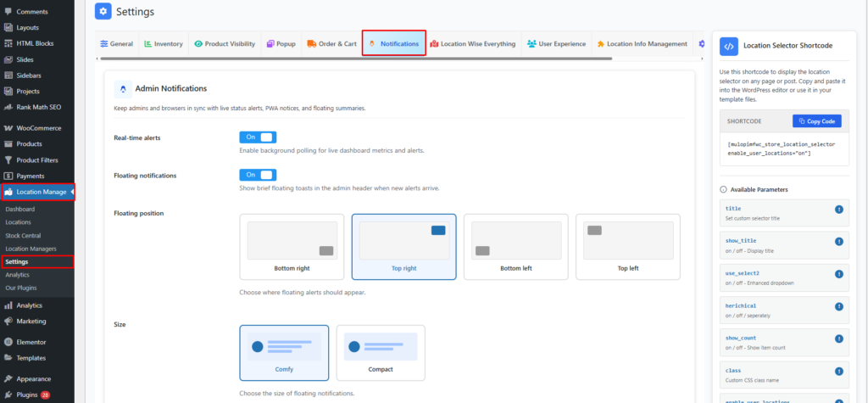Open the Product Filters menu item

37,160
